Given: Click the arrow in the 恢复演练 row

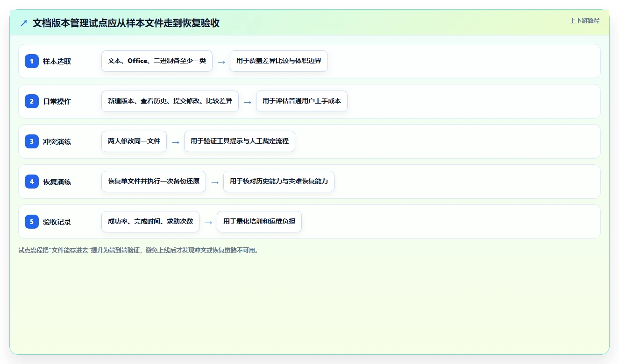Looking at the screenshot, I should coord(215,182).
